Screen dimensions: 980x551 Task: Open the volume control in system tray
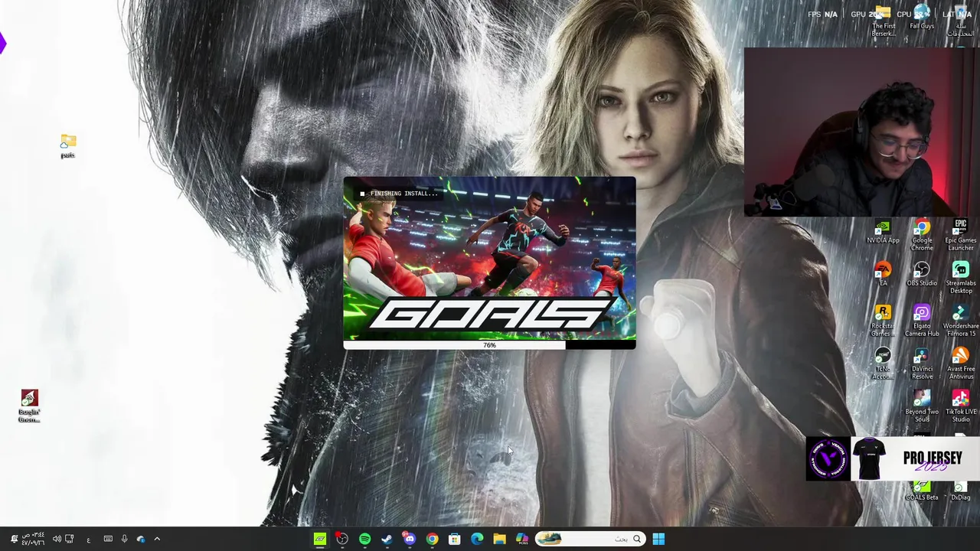pos(57,539)
